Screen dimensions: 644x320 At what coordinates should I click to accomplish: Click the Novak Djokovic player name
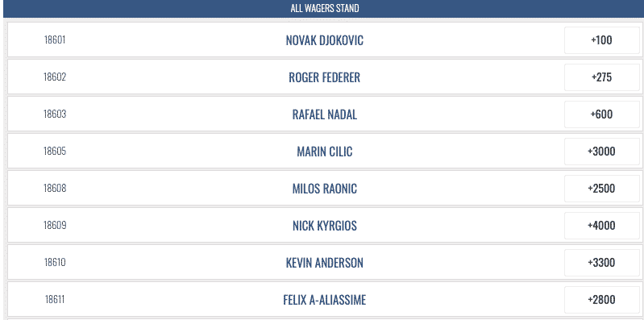[x=325, y=40]
